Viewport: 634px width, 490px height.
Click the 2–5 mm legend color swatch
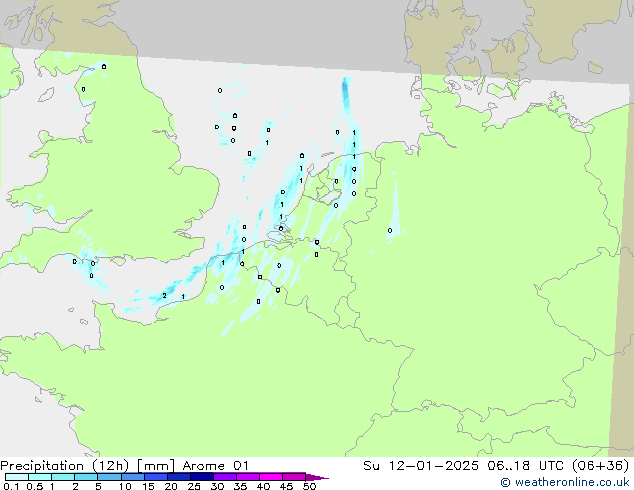click(x=86, y=477)
